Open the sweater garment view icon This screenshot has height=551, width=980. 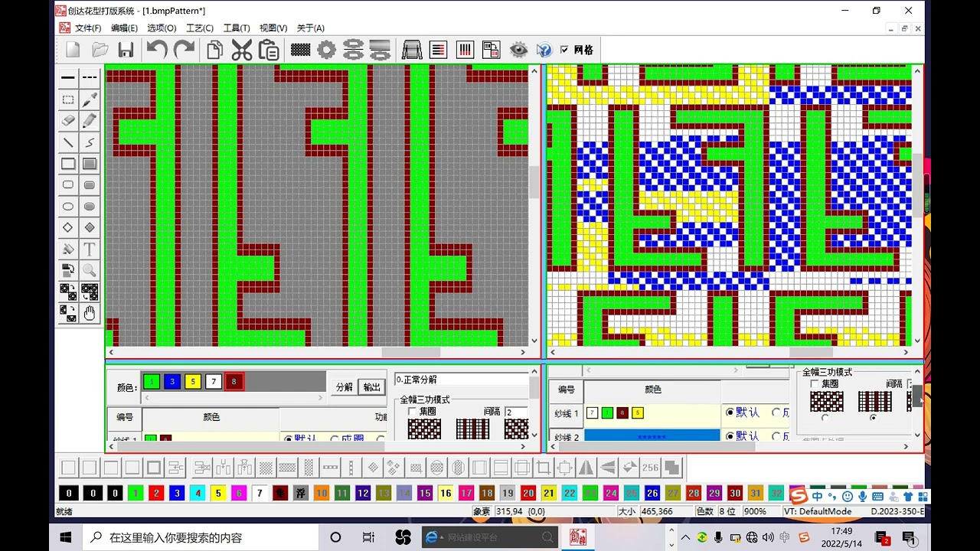412,51
